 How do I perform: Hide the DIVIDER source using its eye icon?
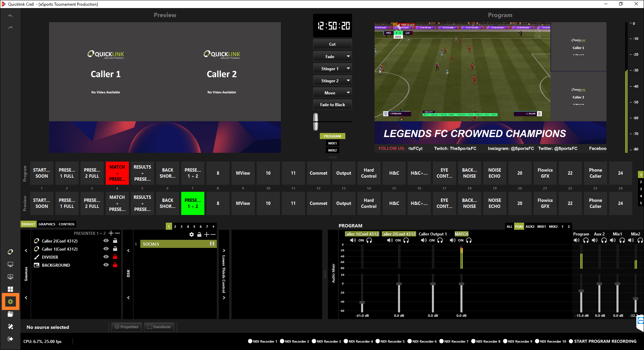106,257
